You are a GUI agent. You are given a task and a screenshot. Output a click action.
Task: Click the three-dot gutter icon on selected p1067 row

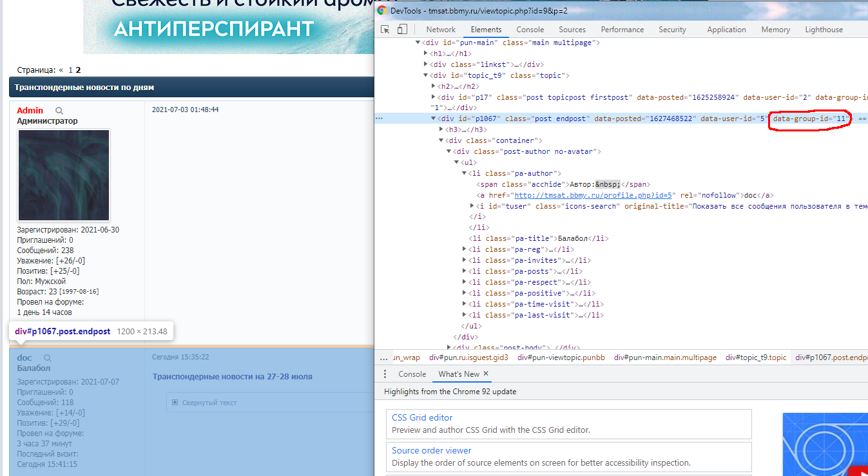coord(380,119)
